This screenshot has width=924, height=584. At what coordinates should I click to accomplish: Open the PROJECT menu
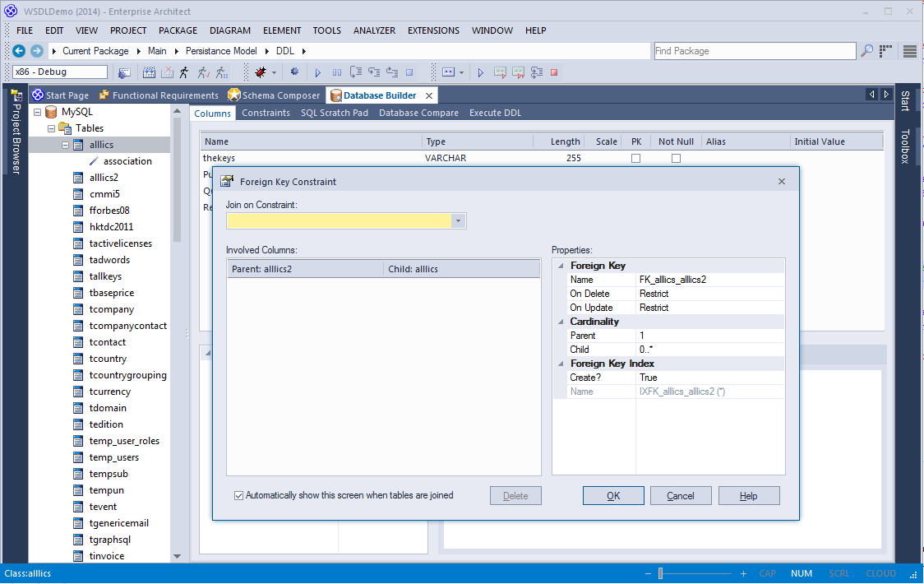(128, 30)
